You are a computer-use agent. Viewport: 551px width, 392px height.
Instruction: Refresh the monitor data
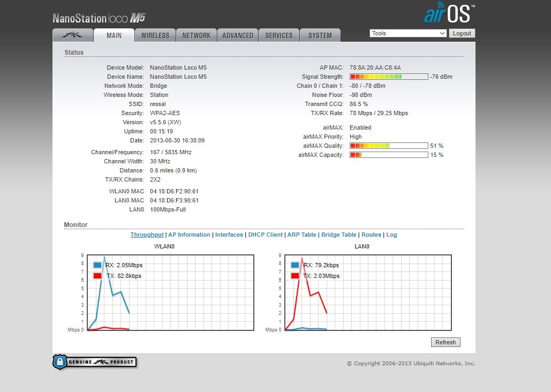[446, 342]
